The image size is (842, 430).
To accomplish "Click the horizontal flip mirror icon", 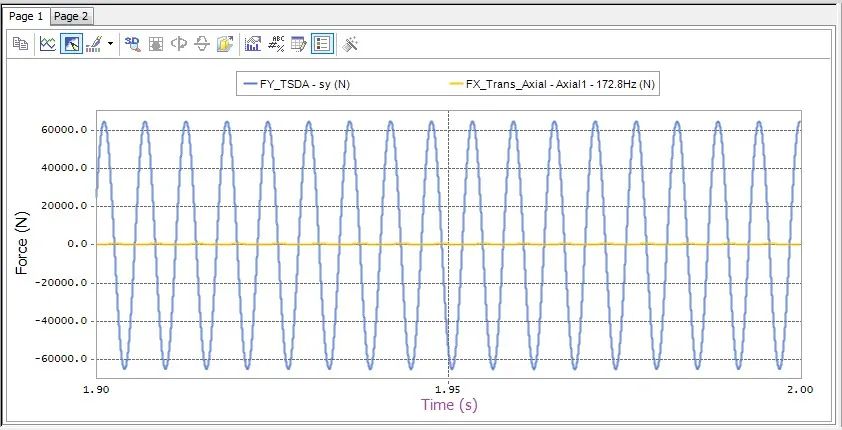I will (179, 43).
